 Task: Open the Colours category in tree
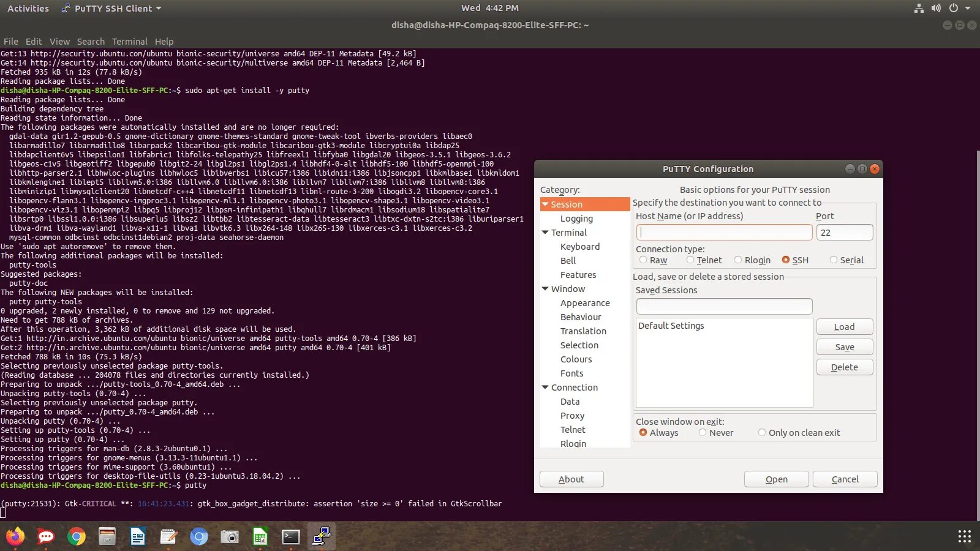pos(576,359)
